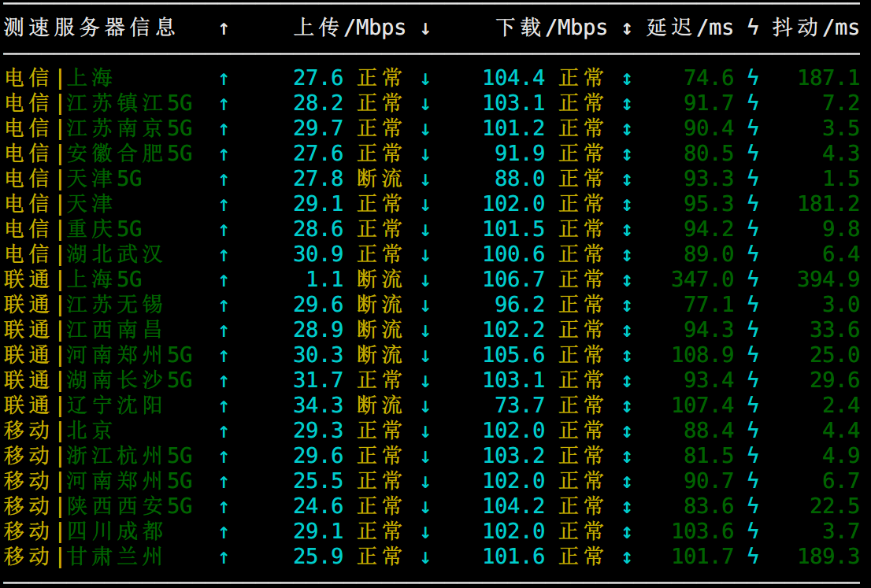Click jitter value "181.2" in 电信 天津 row
871x588 pixels.
point(828,204)
